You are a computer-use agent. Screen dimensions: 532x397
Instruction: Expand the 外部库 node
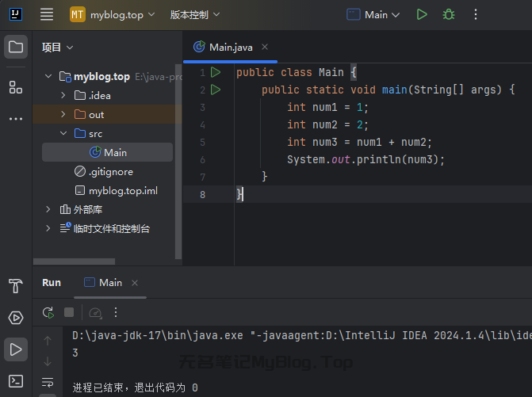(48, 209)
